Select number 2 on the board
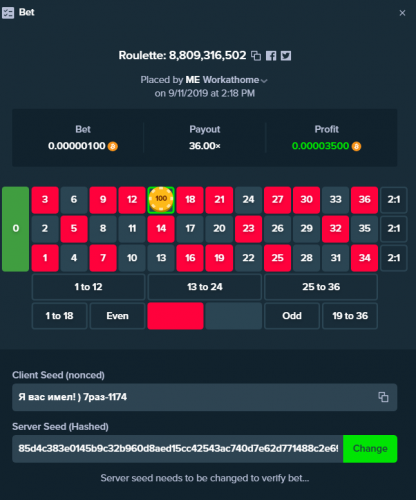Viewport: 416px width, 500px height. click(x=45, y=229)
